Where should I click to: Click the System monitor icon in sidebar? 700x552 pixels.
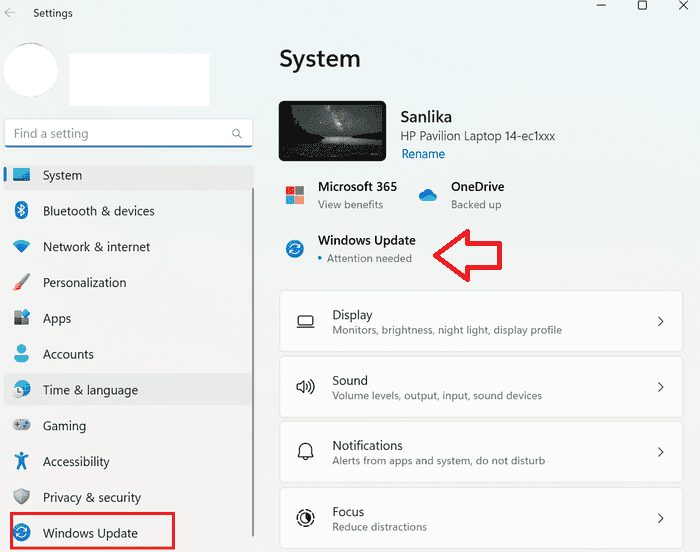(21, 175)
